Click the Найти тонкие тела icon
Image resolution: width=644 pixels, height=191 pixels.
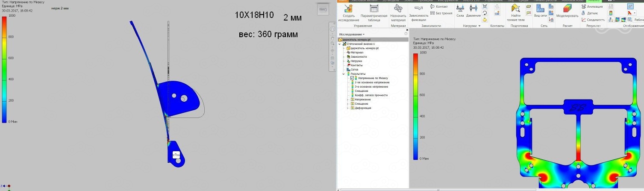point(516,9)
